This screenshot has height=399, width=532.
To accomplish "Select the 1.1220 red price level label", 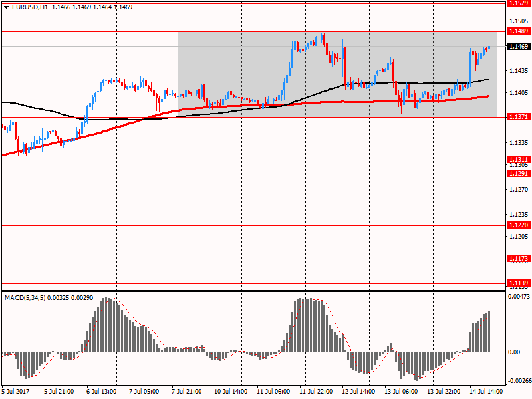I will point(519,225).
